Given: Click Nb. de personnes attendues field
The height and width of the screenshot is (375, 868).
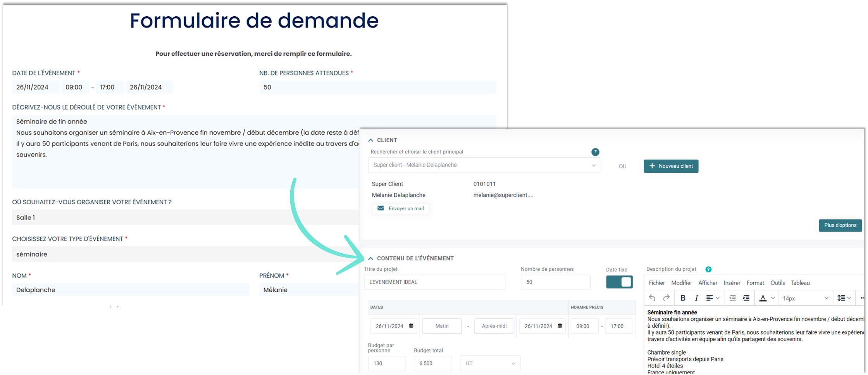Looking at the screenshot, I should coord(378,87).
